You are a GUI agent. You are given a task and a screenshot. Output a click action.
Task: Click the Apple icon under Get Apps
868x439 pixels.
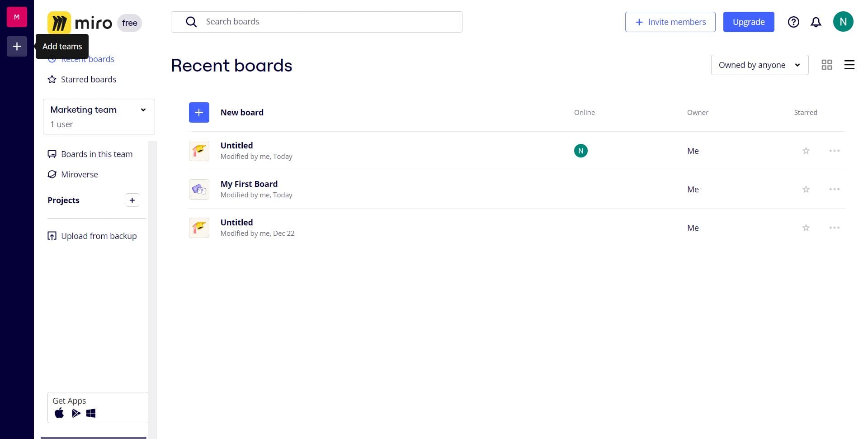[59, 413]
